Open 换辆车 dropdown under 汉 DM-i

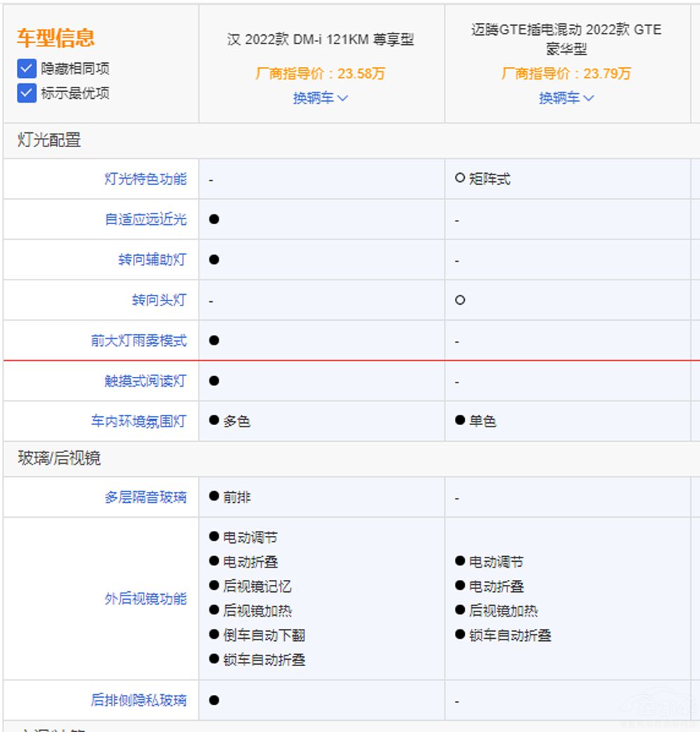[321, 98]
